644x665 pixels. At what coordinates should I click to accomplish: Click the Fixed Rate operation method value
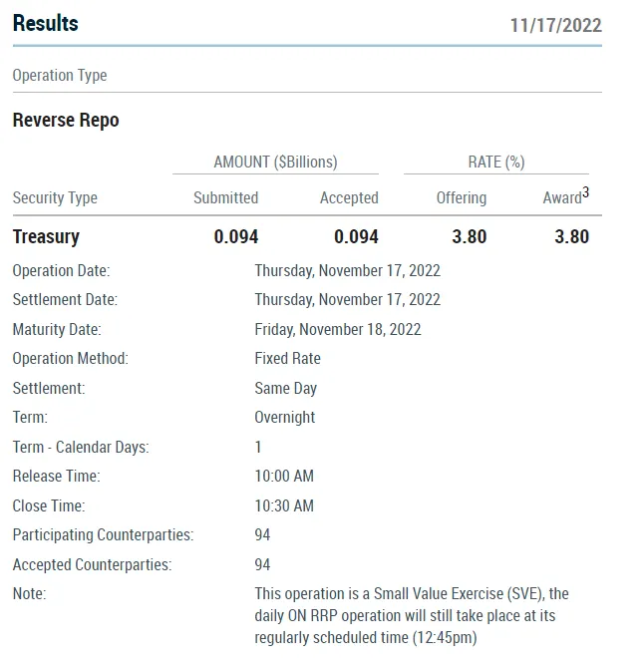pyautogui.click(x=287, y=358)
